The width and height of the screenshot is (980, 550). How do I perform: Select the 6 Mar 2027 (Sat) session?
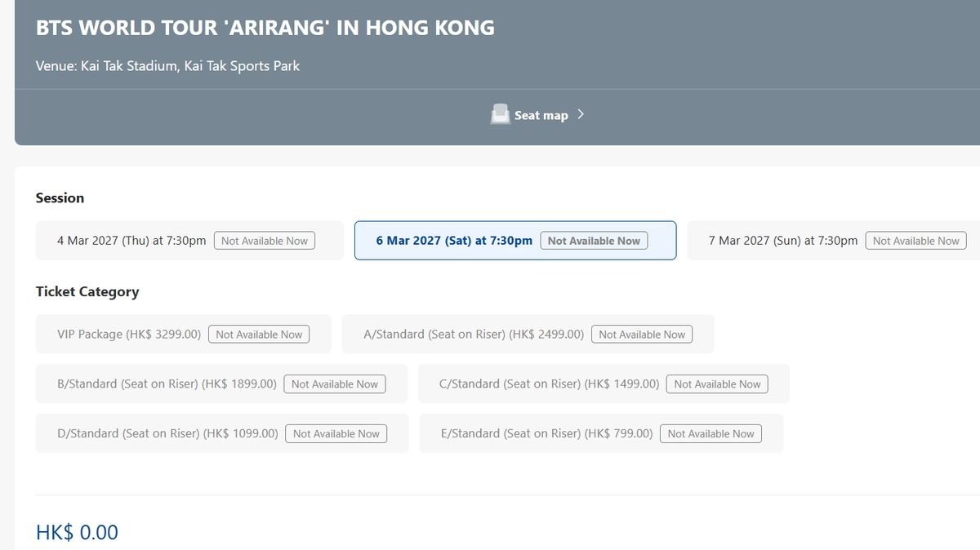point(515,241)
